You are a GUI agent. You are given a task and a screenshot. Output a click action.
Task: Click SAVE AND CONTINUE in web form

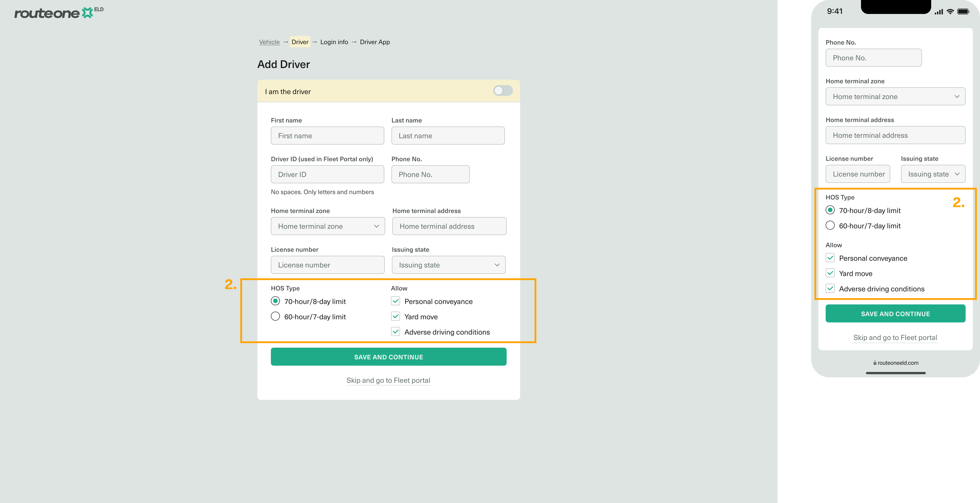(389, 357)
